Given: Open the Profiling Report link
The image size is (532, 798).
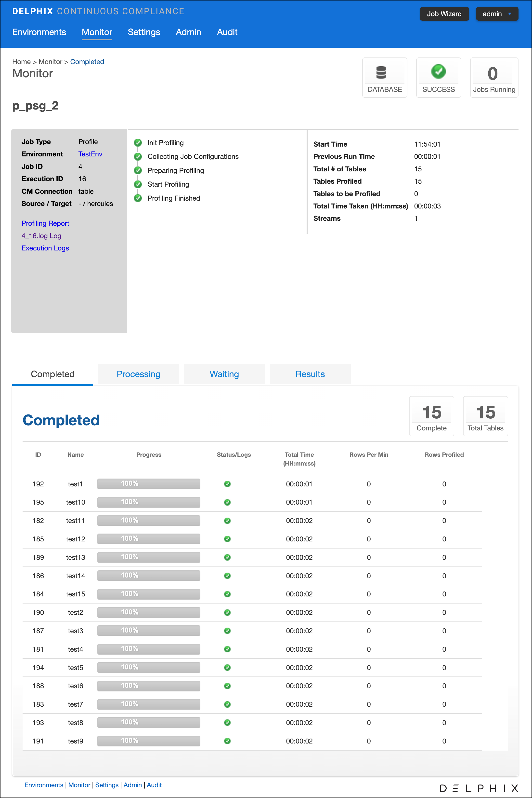Looking at the screenshot, I should point(45,223).
